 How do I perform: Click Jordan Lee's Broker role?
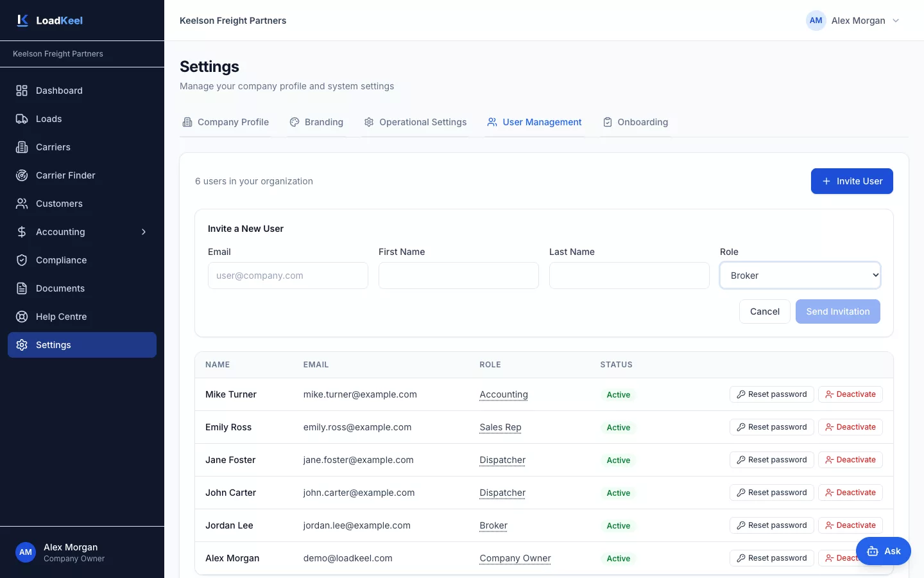[493, 525]
